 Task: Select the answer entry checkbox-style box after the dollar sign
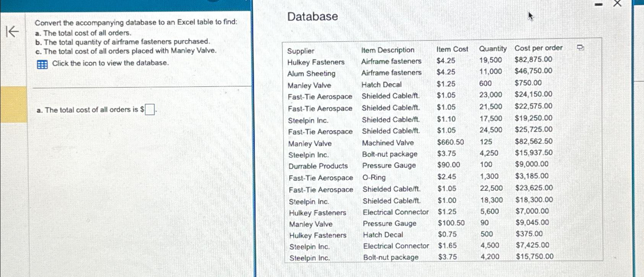(x=150, y=110)
